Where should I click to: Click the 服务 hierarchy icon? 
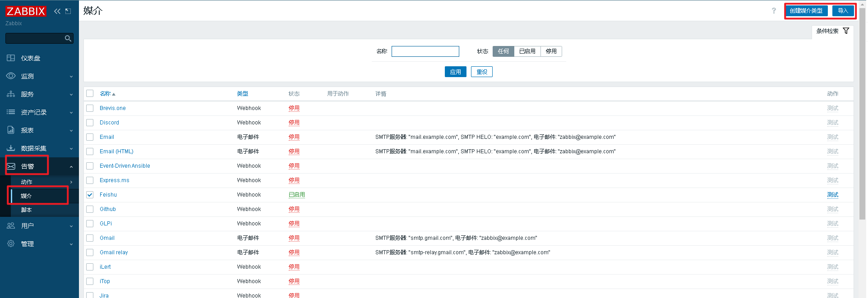pyautogui.click(x=11, y=94)
